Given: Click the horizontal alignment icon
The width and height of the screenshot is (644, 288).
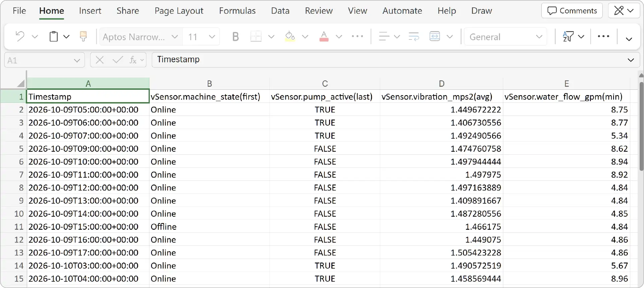Looking at the screenshot, I should [384, 37].
